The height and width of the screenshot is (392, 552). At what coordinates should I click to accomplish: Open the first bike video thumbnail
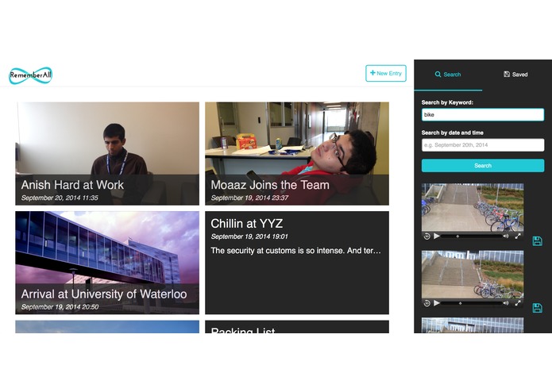pos(473,207)
